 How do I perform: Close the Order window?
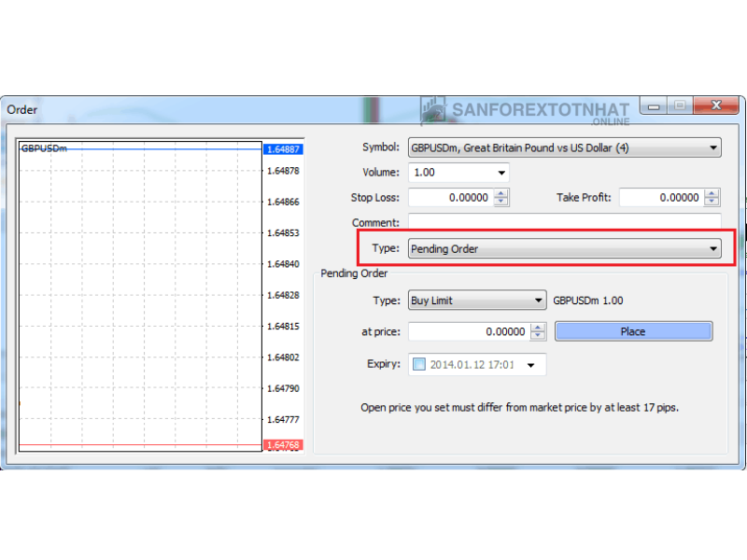pyautogui.click(x=716, y=105)
